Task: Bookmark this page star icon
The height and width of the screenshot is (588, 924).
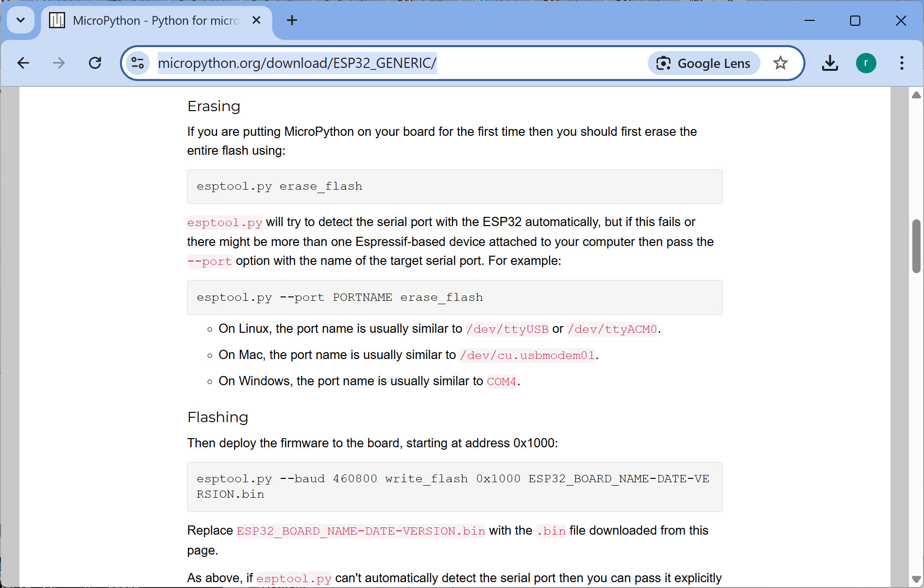Action: [780, 63]
